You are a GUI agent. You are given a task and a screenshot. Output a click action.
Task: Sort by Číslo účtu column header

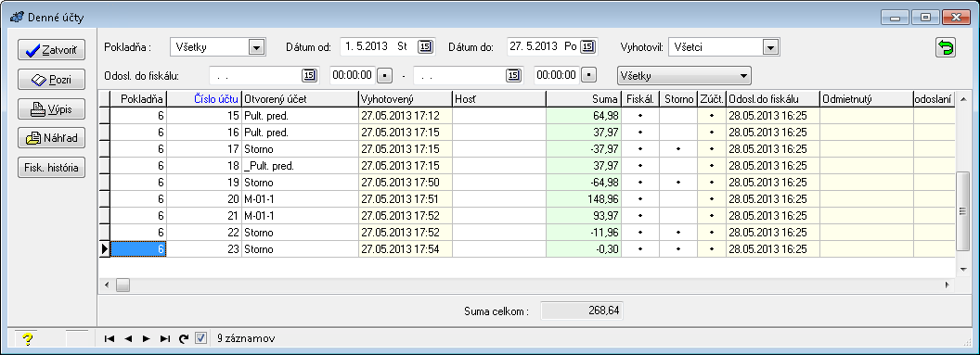tap(204, 98)
